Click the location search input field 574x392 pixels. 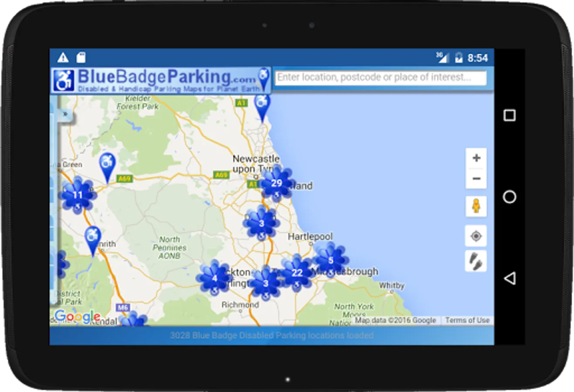(x=381, y=78)
